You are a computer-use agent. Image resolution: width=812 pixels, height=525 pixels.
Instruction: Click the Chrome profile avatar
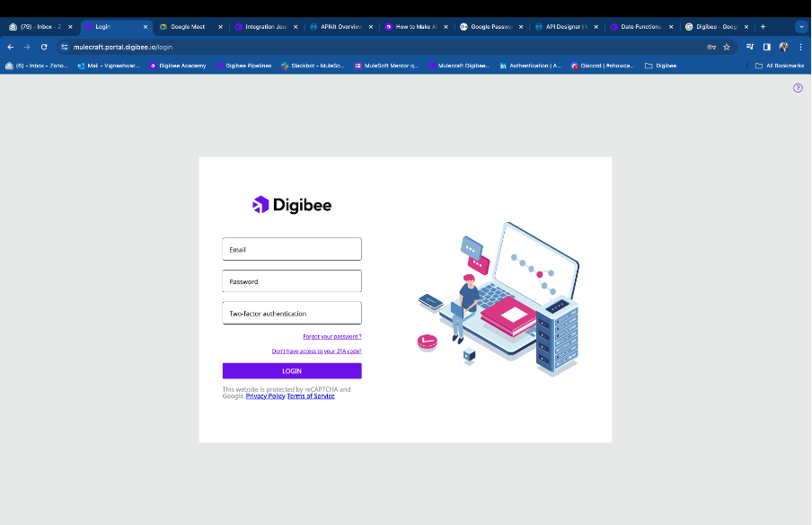tap(783, 47)
